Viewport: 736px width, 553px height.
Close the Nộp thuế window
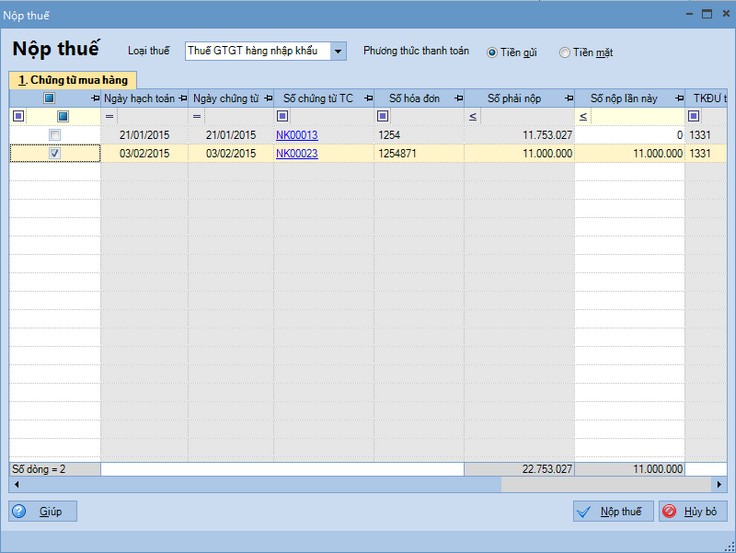[726, 14]
